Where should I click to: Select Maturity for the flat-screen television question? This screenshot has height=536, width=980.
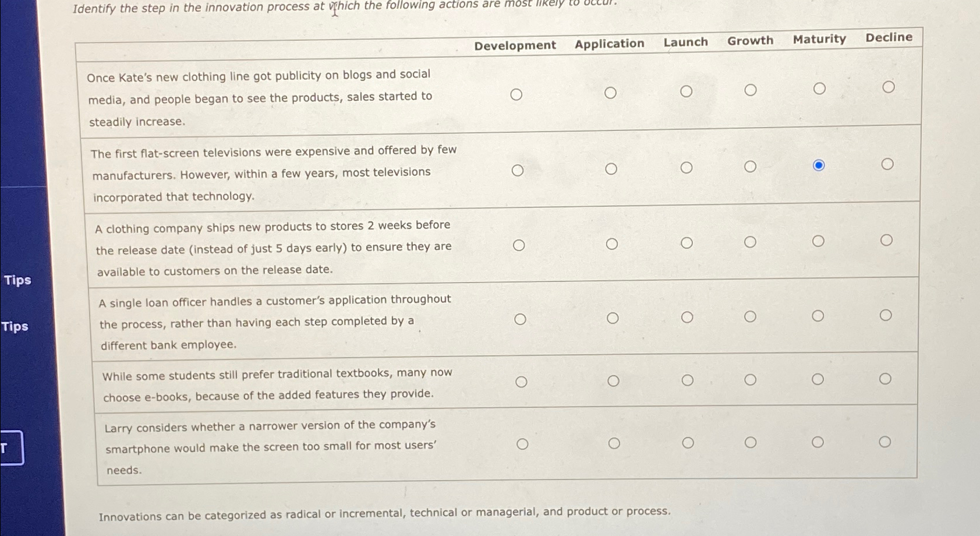[819, 166]
